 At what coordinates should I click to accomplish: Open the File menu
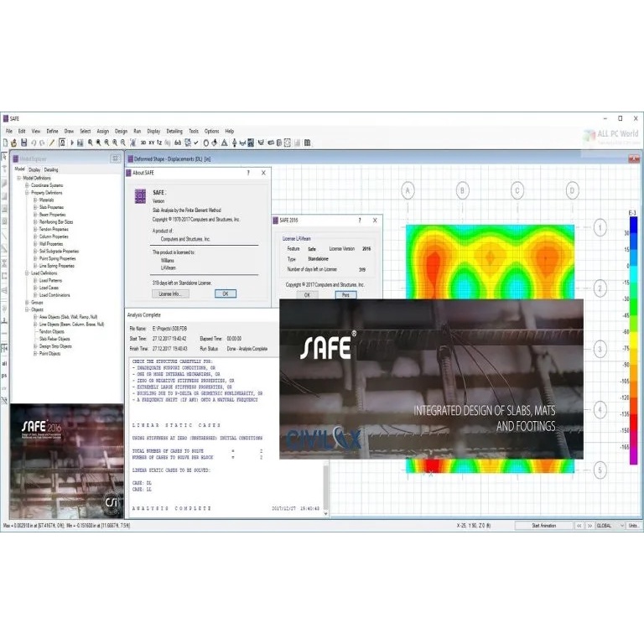[9, 131]
